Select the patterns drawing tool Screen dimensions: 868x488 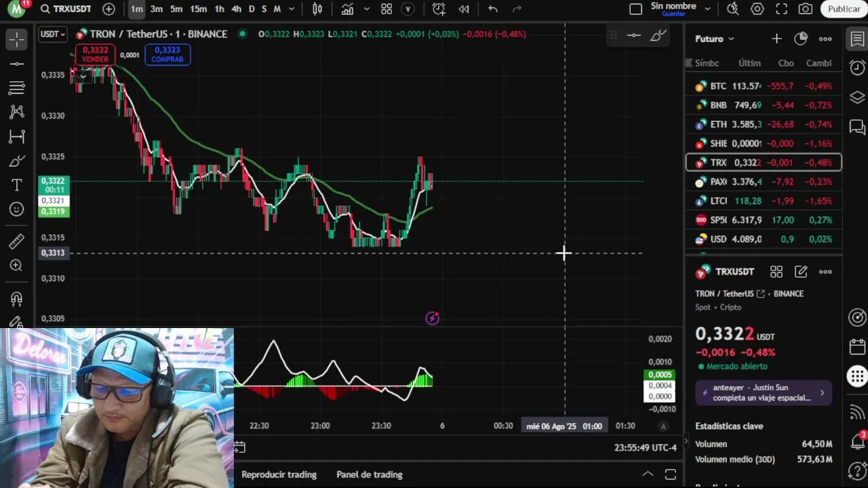click(x=17, y=112)
